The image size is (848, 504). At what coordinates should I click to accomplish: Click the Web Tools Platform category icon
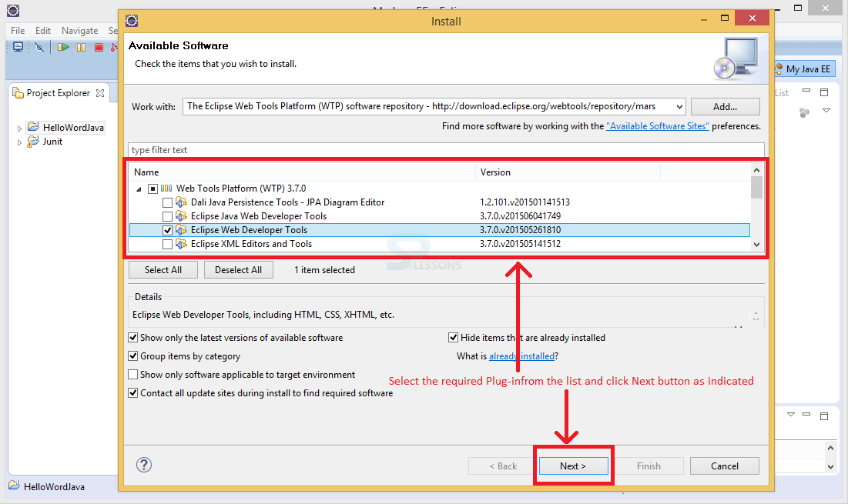point(166,189)
